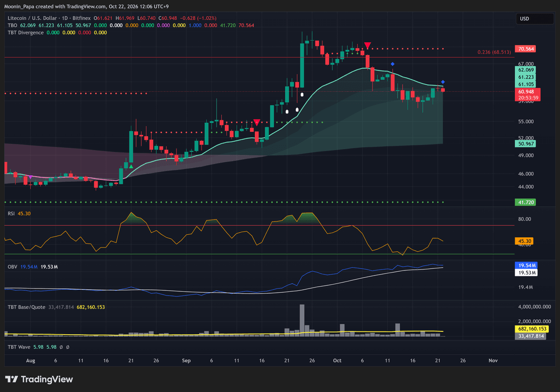This screenshot has height=392, width=560.
Task: Click the blue diamond above the latest candle
Action: pyautogui.click(x=443, y=83)
